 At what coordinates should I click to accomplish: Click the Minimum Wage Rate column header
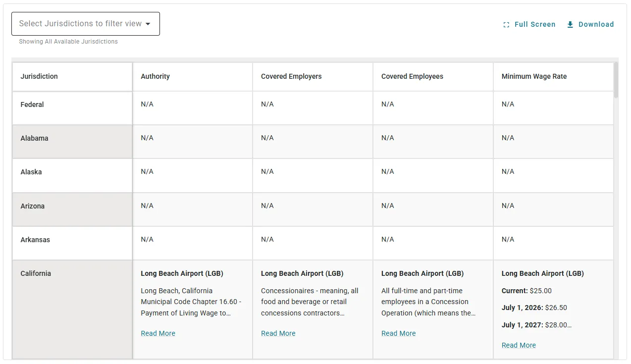[534, 76]
